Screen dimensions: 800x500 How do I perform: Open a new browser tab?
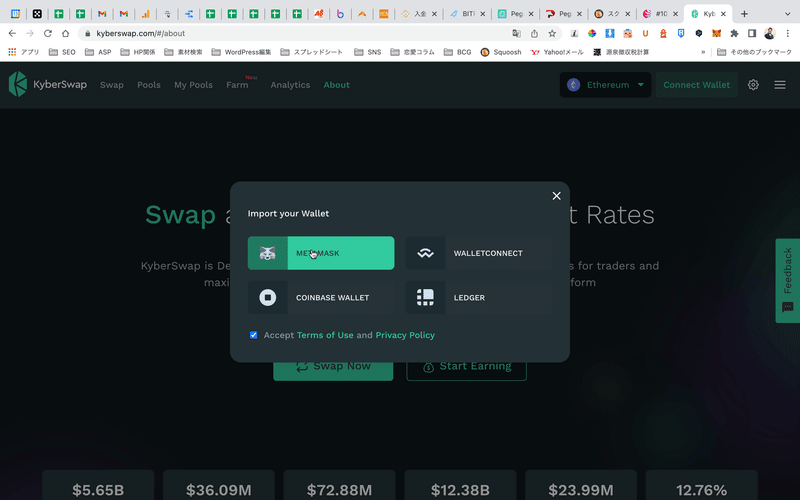(x=744, y=14)
